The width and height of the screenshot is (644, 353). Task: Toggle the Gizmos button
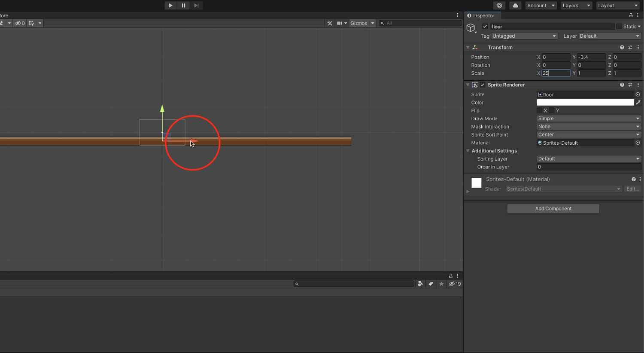pos(359,23)
